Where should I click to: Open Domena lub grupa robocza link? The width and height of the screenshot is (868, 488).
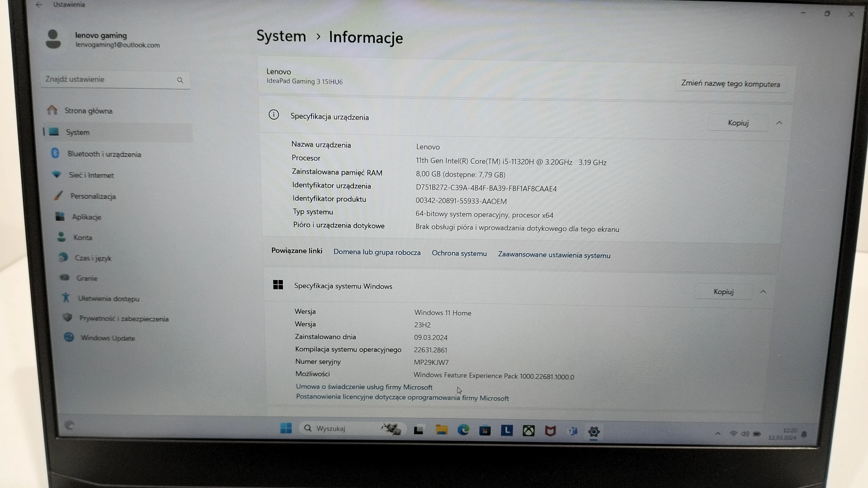pos(377,252)
